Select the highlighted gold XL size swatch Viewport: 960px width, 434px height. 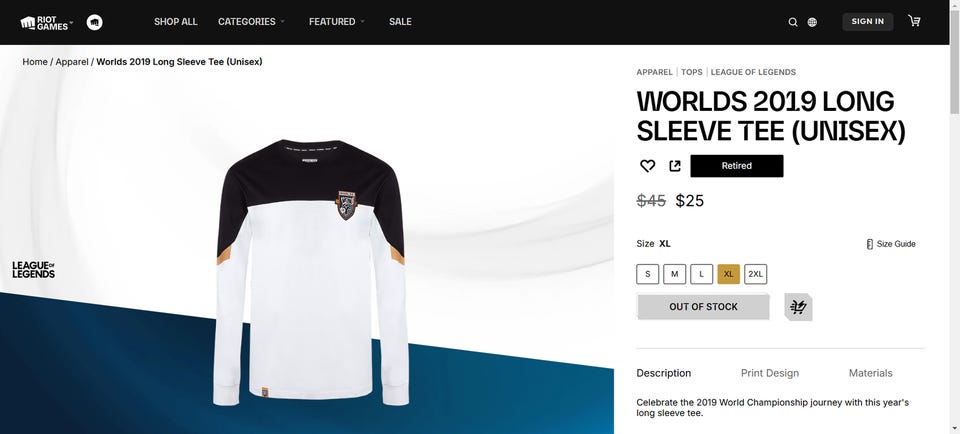[x=729, y=274]
